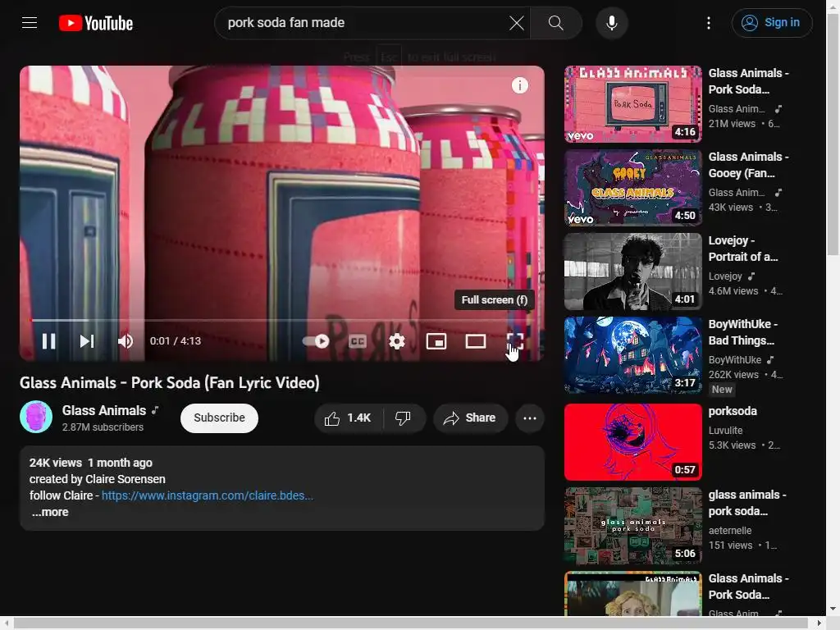Seek on the video progress bar
This screenshot has width=840, height=630.
[282, 321]
